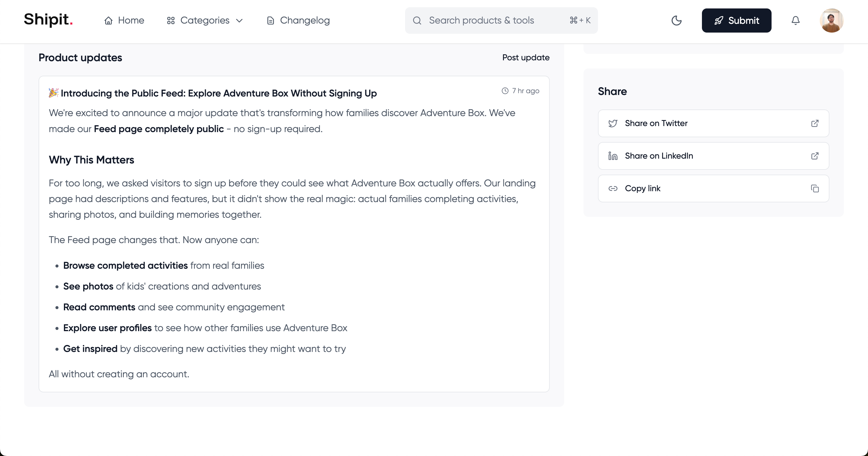The height and width of the screenshot is (456, 868).
Task: Open notifications via the bell icon
Action: (796, 21)
